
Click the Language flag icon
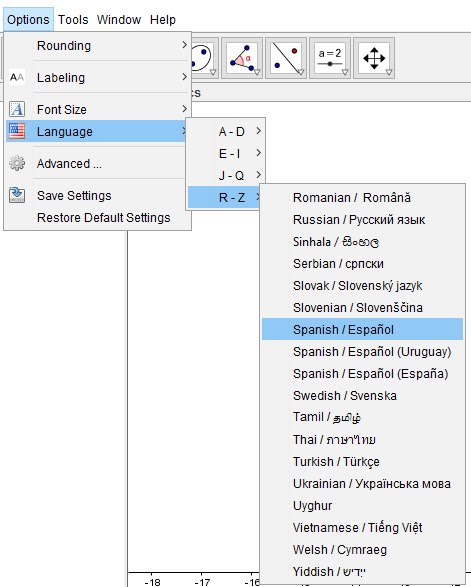[17, 131]
